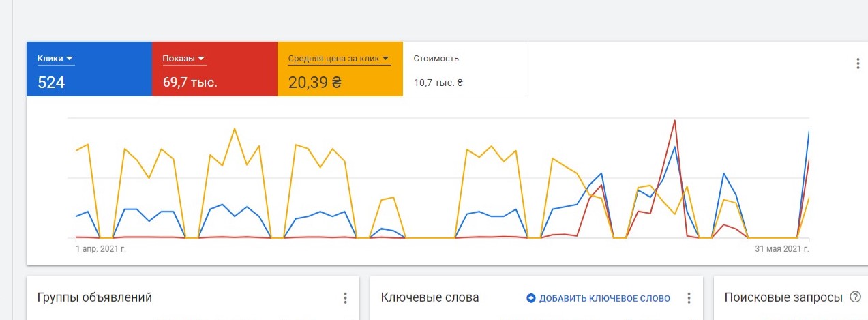Image resolution: width=868 pixels, height=320 pixels.
Task: Click the 20,39 ₴ average cost value
Action: (315, 83)
